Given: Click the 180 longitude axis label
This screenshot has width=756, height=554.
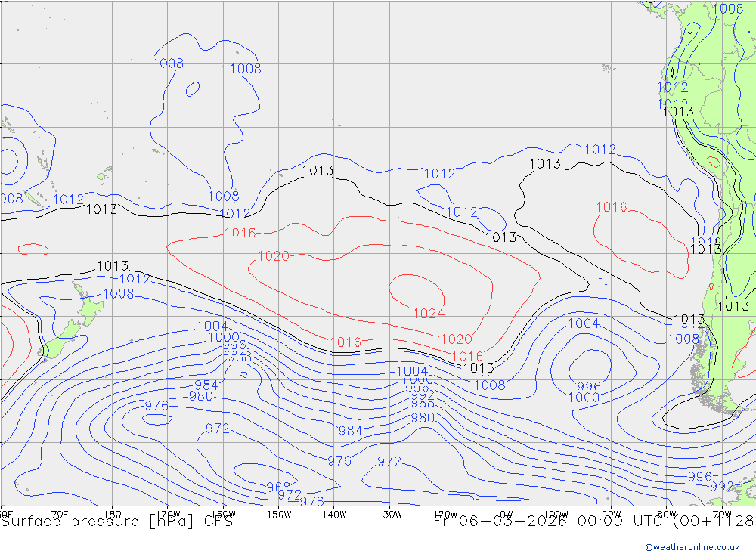Looking at the screenshot, I should [x=113, y=515].
